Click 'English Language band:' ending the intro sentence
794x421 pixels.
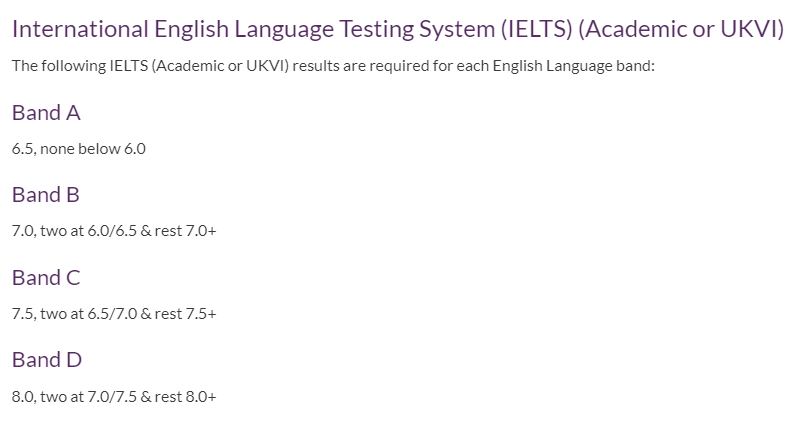(573, 66)
